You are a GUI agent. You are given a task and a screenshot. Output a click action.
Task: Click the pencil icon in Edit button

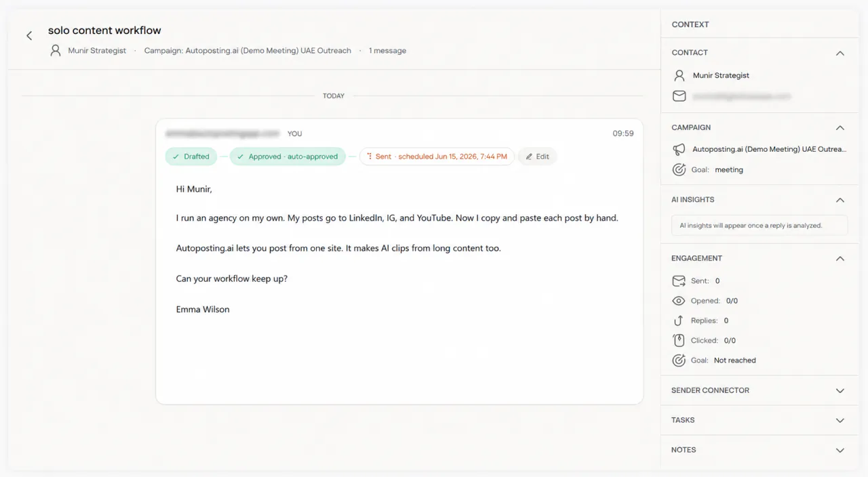tap(530, 157)
